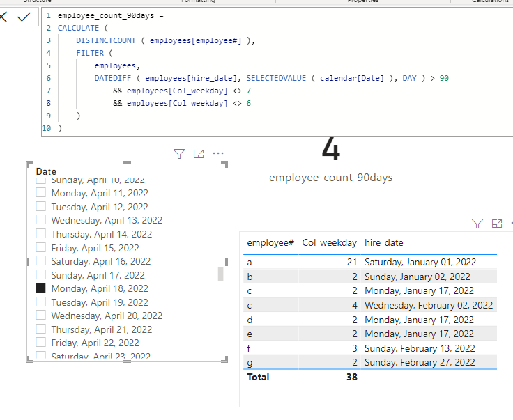The height and width of the screenshot is (420, 513).
Task: Click employee b row cell
Action: pyautogui.click(x=250, y=277)
